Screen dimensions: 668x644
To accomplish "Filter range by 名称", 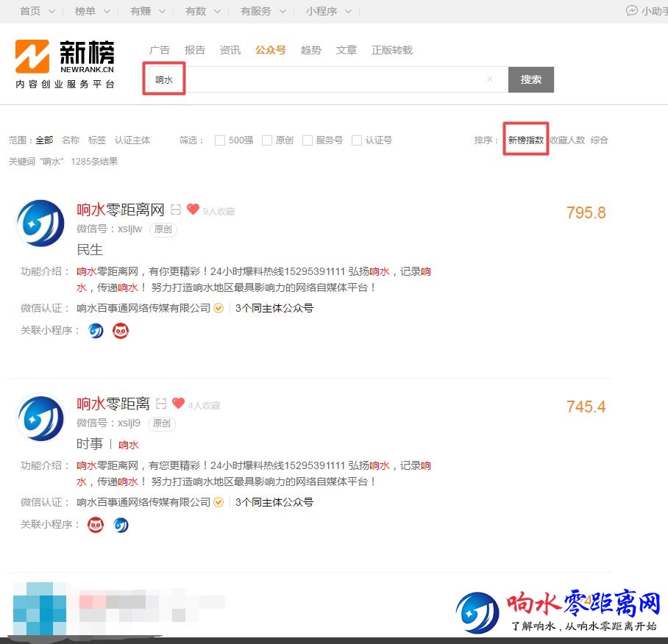I will pyautogui.click(x=71, y=140).
